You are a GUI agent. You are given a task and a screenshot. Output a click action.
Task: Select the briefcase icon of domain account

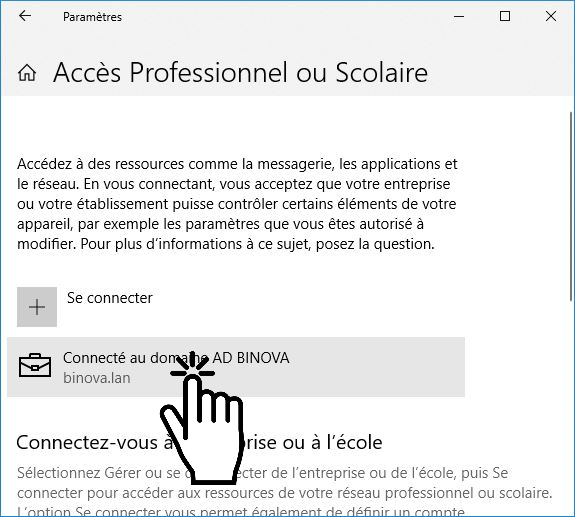(x=35, y=365)
